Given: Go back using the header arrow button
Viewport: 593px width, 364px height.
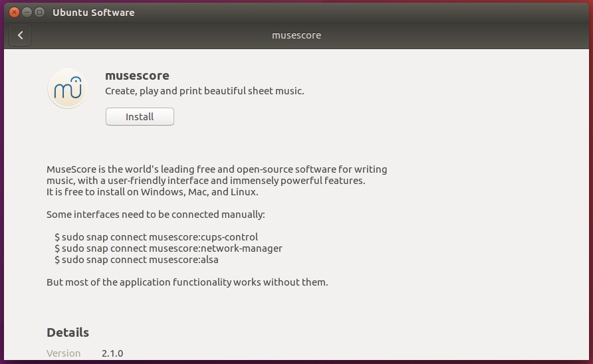Looking at the screenshot, I should (20, 35).
